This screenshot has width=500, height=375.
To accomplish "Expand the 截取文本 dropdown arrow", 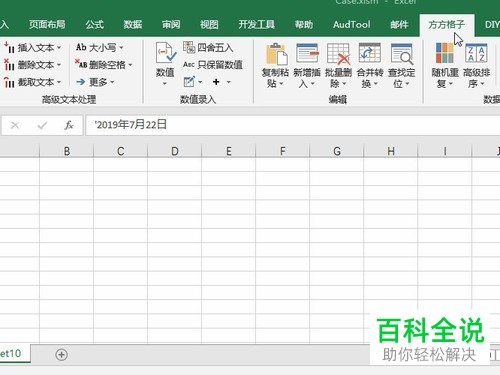I will [x=59, y=82].
